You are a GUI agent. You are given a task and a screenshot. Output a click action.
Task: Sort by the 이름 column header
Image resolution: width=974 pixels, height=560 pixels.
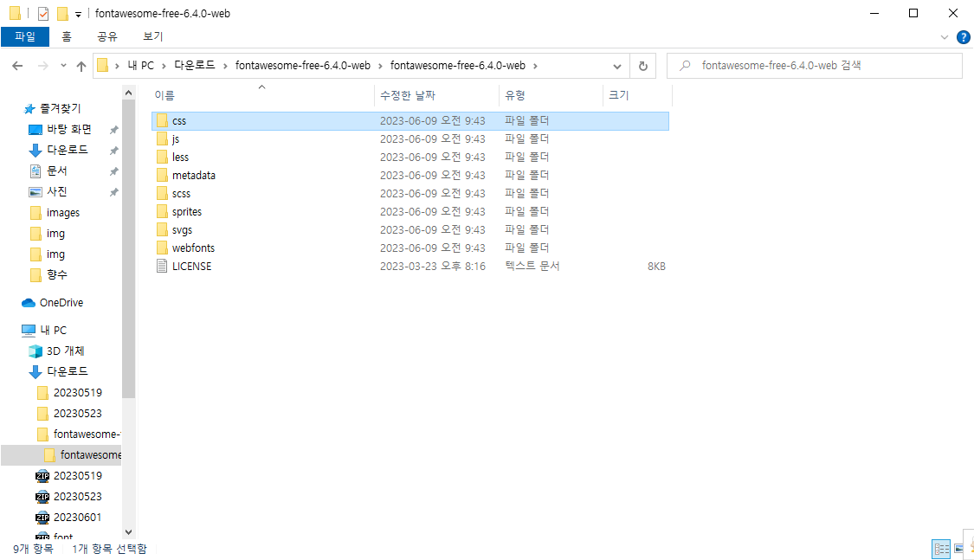164,95
